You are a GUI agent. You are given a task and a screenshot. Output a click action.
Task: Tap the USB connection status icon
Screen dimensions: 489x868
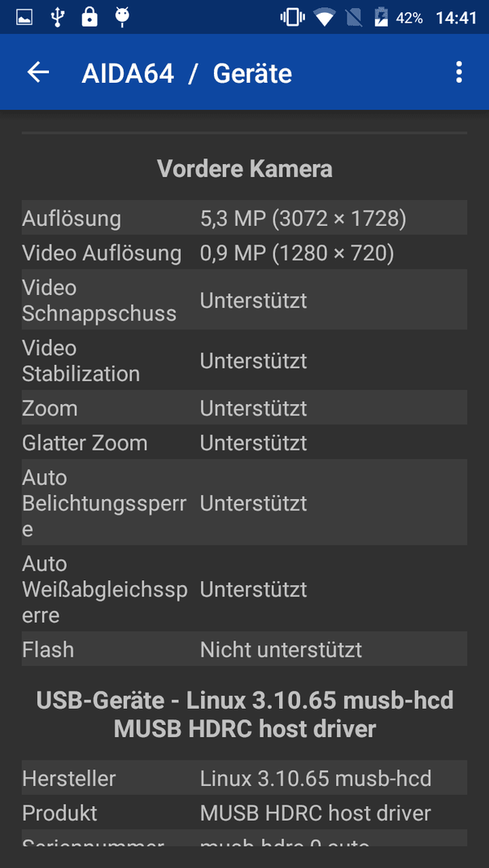(57, 18)
